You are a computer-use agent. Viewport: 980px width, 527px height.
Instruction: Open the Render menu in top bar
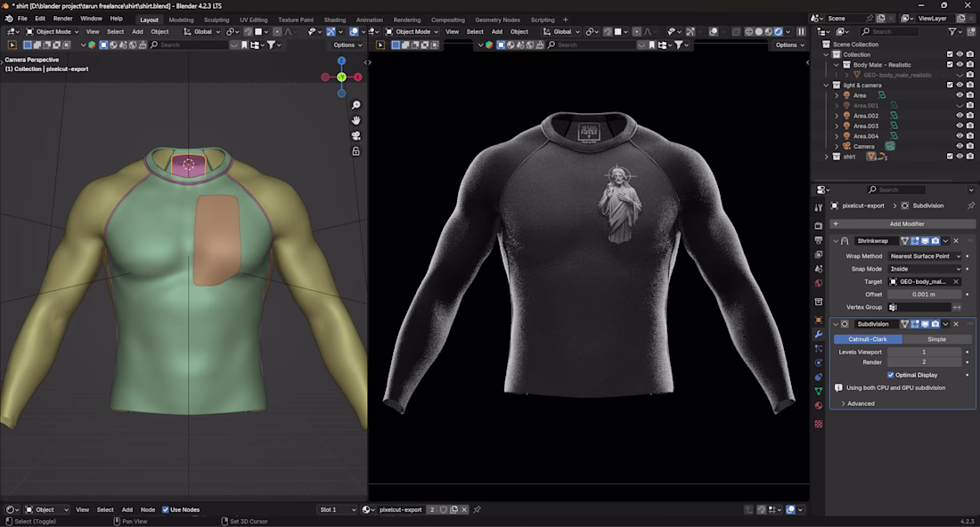coord(62,19)
